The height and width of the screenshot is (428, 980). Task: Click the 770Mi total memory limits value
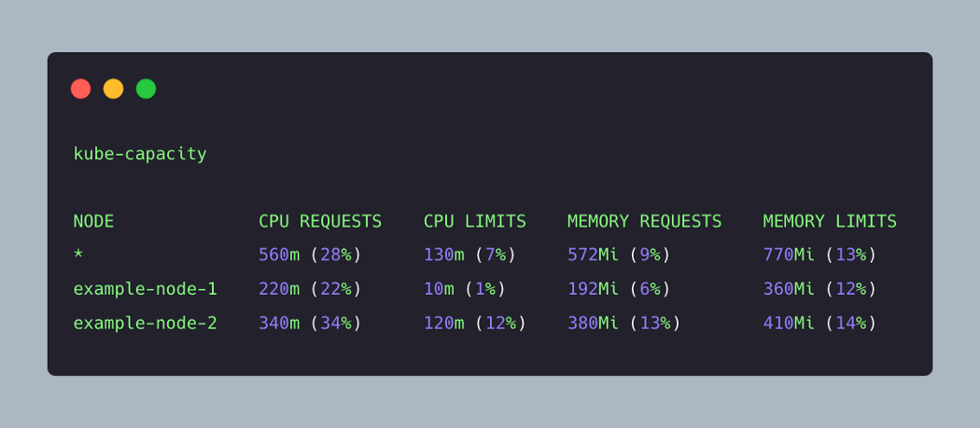(x=789, y=255)
